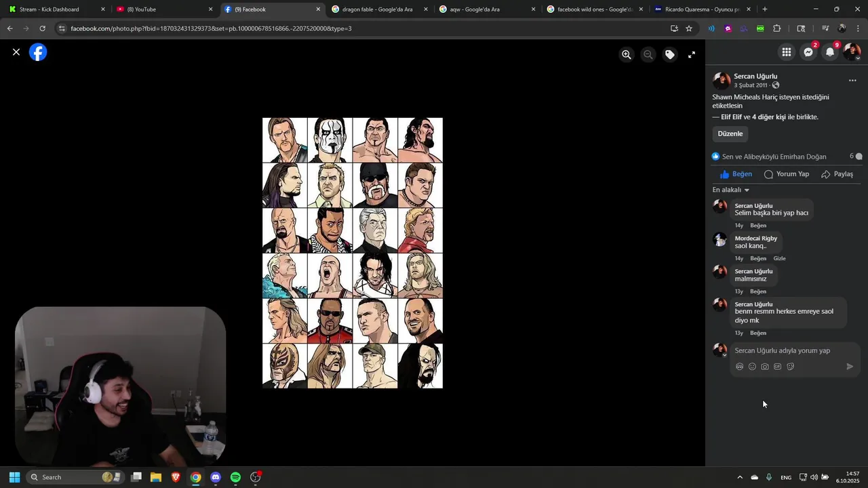Click Yorum Yap to comment
This screenshot has width=868, height=488.
787,174
